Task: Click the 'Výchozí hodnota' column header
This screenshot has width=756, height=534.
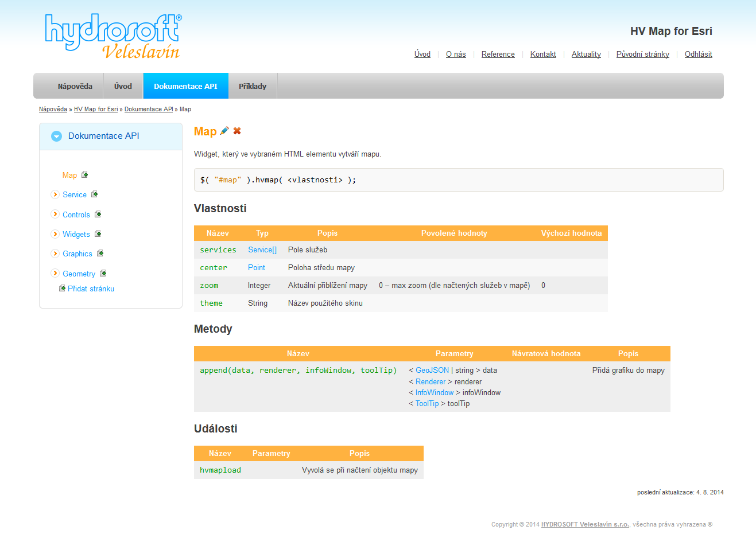Action: click(571, 233)
